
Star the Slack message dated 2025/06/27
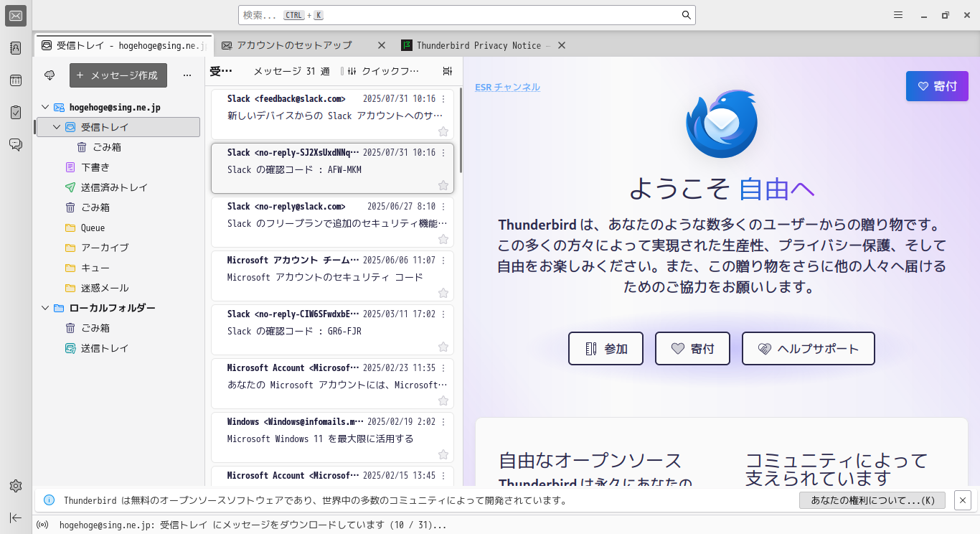click(x=443, y=239)
